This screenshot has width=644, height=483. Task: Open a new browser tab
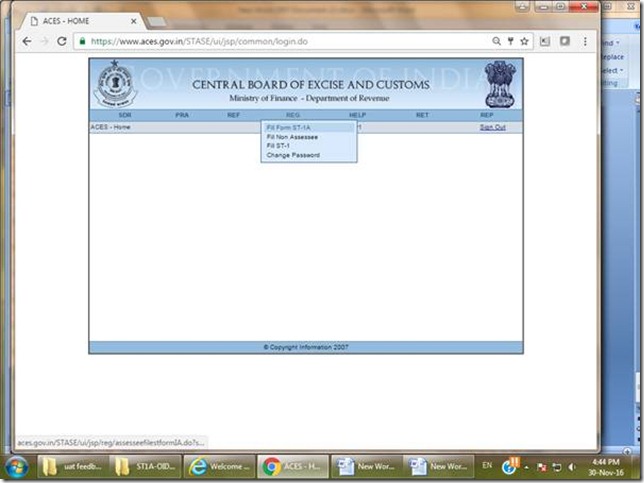coord(156,22)
